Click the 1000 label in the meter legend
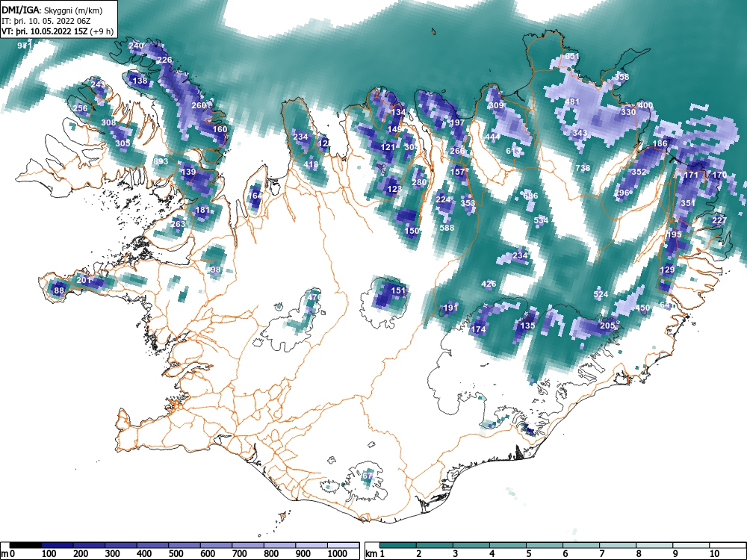This screenshot has width=747, height=560. pyautogui.click(x=338, y=554)
